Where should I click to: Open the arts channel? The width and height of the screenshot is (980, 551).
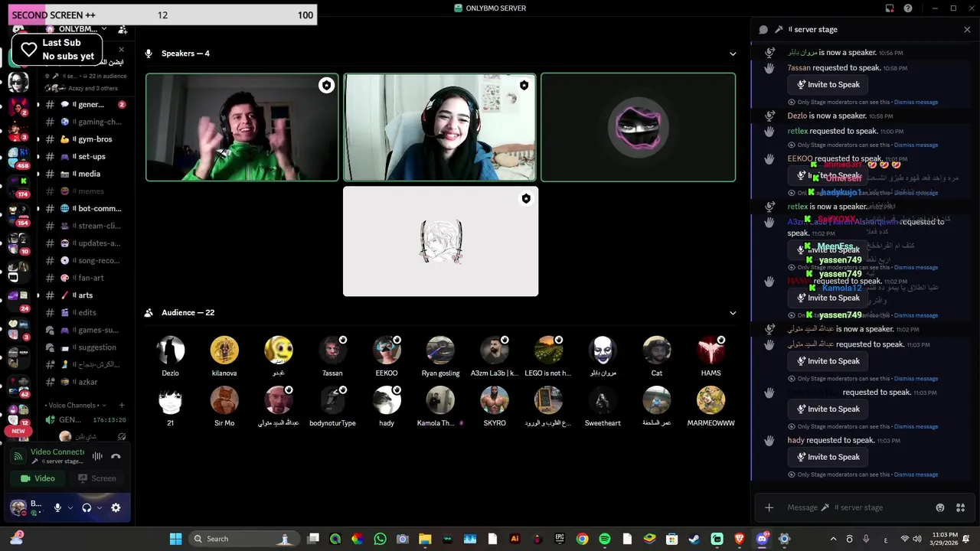pos(86,295)
